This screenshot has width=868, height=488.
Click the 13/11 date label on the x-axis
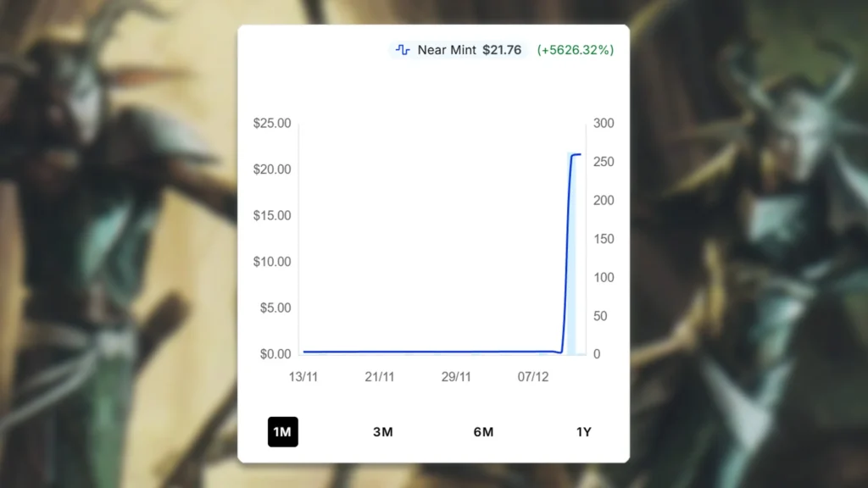303,377
